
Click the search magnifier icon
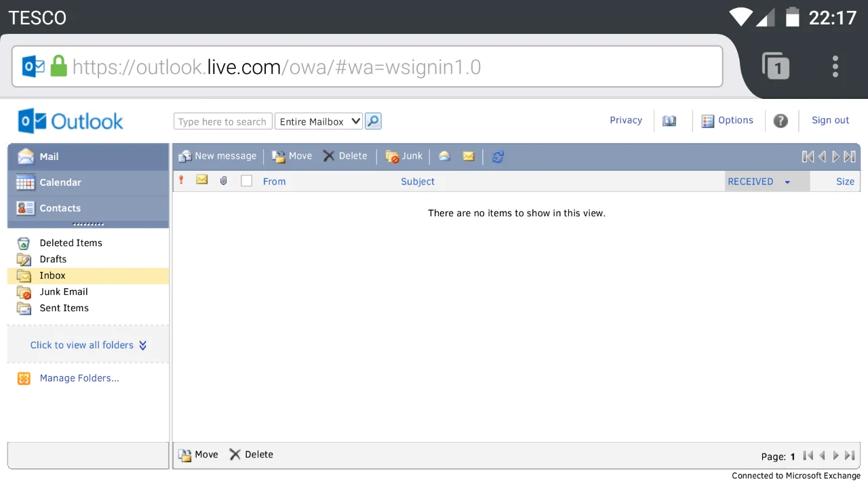click(x=373, y=121)
